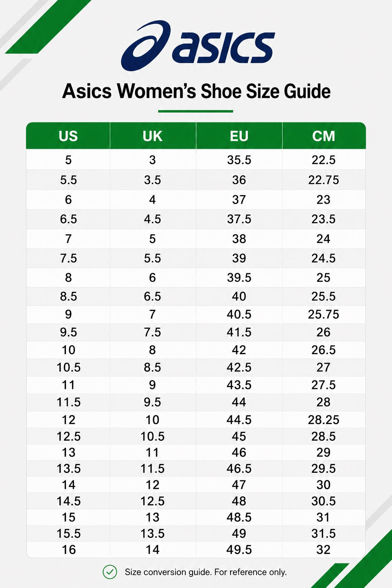This screenshot has width=392, height=588.
Task: Click the 25.75 CM cell
Action: [x=324, y=314]
